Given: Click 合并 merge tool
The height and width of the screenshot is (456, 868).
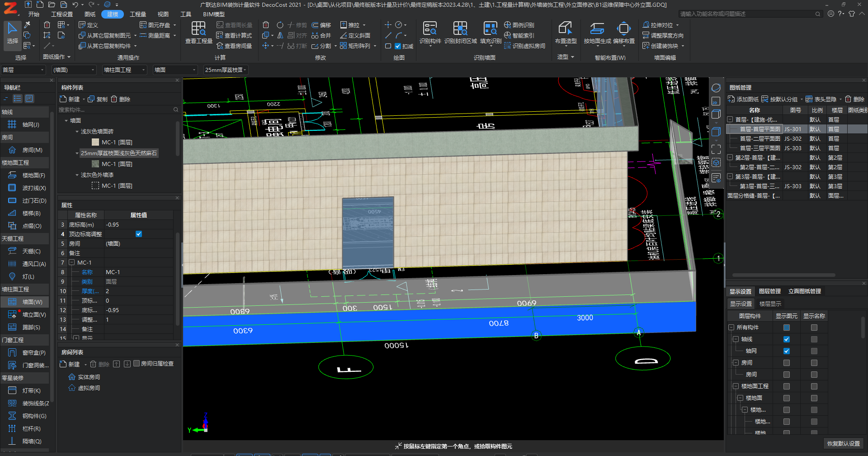Looking at the screenshot, I should point(321,35).
